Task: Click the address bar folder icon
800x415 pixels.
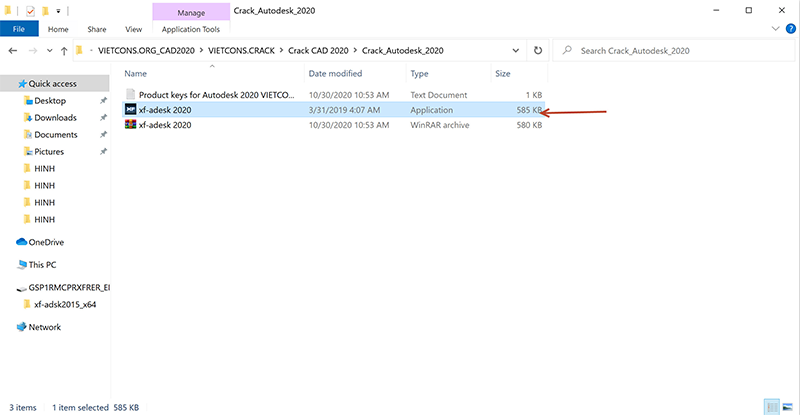Action: (x=79, y=51)
